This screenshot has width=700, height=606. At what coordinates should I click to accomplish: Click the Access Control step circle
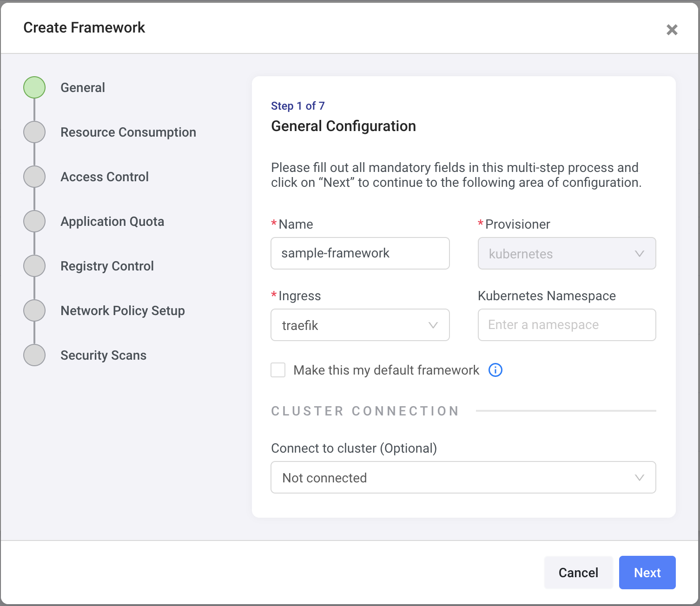coord(34,177)
